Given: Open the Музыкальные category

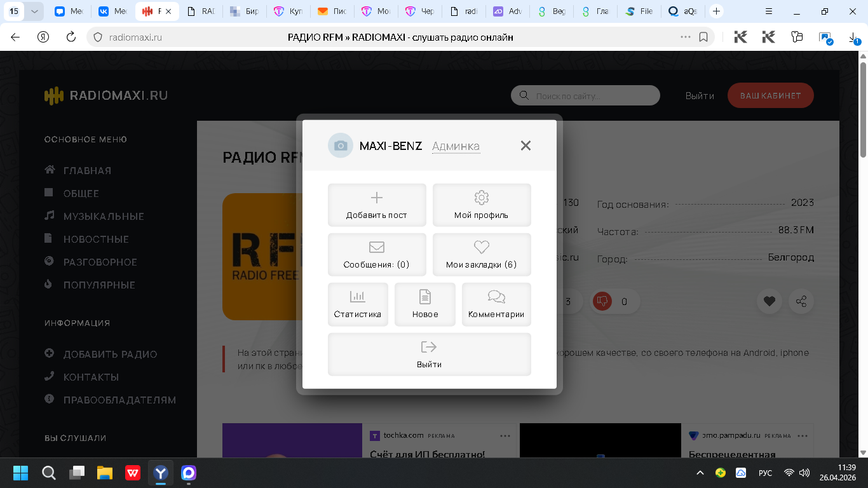Looking at the screenshot, I should [104, 216].
